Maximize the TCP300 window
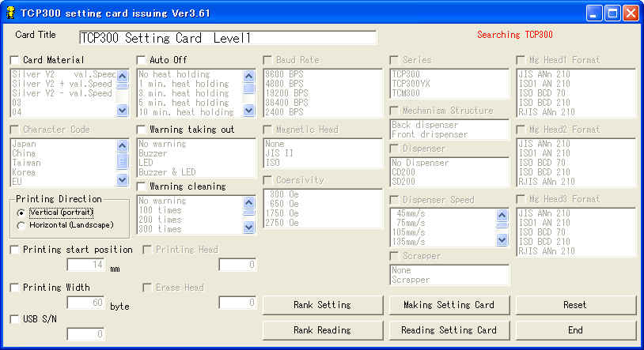This screenshot has width=644, height=350. click(612, 13)
